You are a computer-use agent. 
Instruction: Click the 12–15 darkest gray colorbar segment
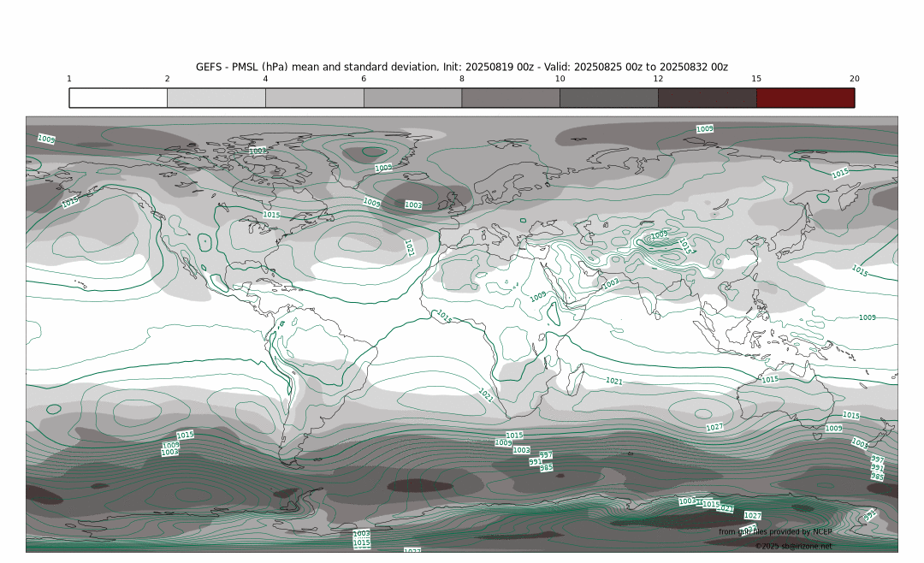click(707, 98)
